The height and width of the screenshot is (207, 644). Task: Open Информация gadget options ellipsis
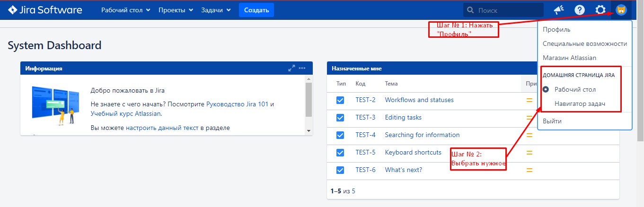click(302, 68)
